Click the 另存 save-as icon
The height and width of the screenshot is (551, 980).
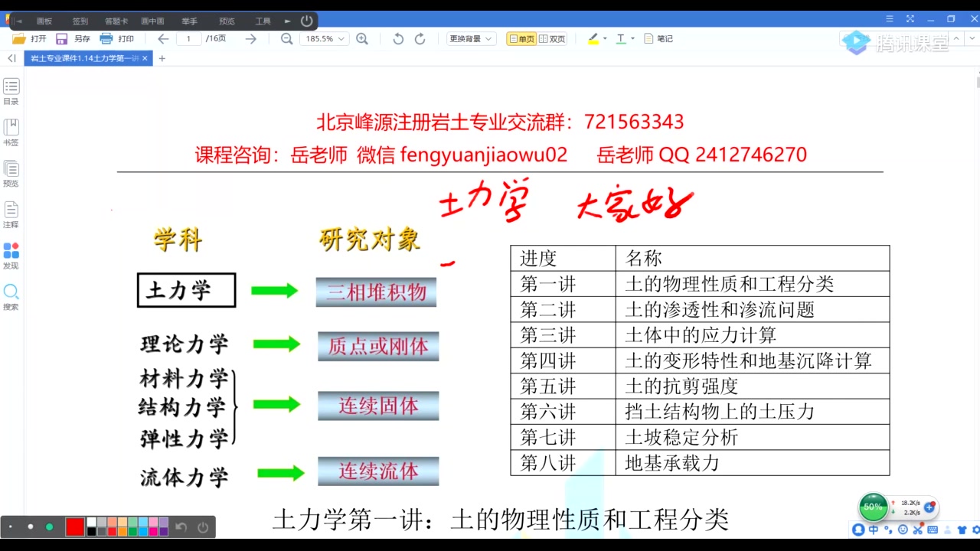pyautogui.click(x=73, y=38)
